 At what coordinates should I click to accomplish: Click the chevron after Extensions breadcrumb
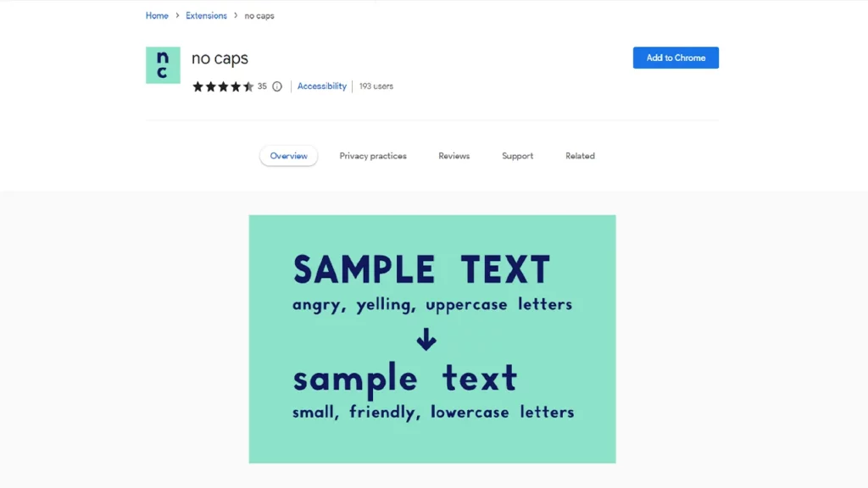tap(236, 16)
